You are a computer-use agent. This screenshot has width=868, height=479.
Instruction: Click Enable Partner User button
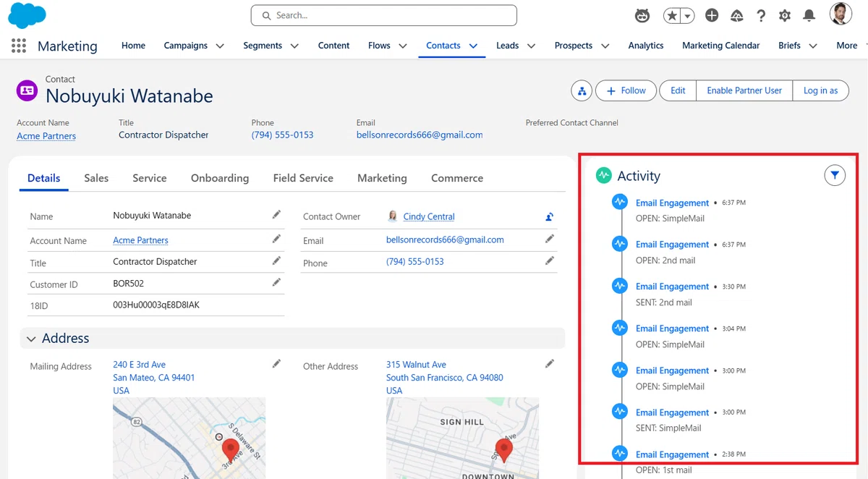click(744, 90)
